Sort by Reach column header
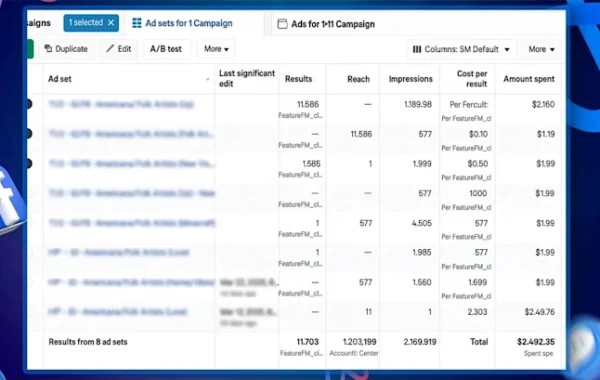The image size is (600, 380). (x=359, y=79)
